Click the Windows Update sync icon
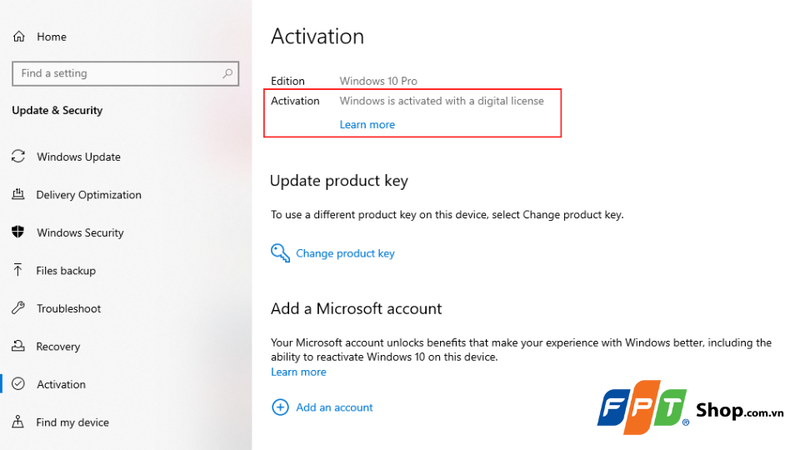 pyautogui.click(x=18, y=157)
